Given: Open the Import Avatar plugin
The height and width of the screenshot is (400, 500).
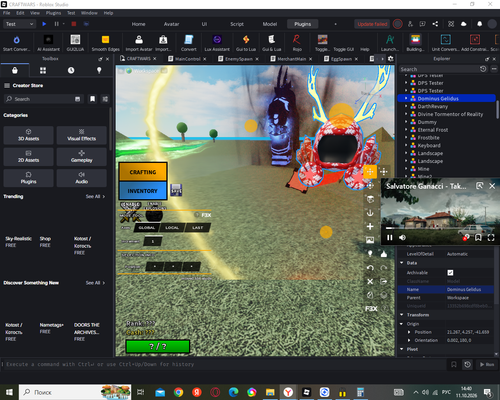Looking at the screenshot, I should [139, 43].
